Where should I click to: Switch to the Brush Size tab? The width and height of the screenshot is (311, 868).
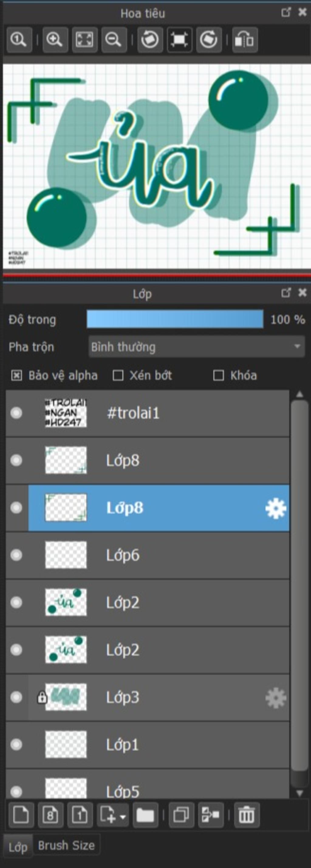click(x=66, y=846)
